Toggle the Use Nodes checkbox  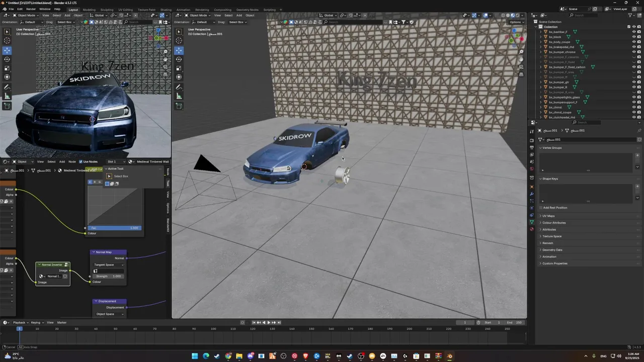point(80,161)
